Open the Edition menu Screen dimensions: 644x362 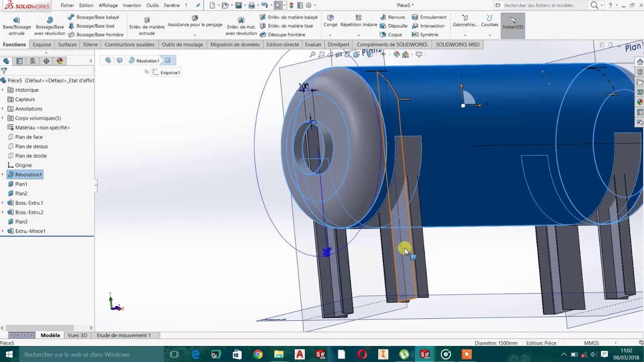tap(86, 6)
